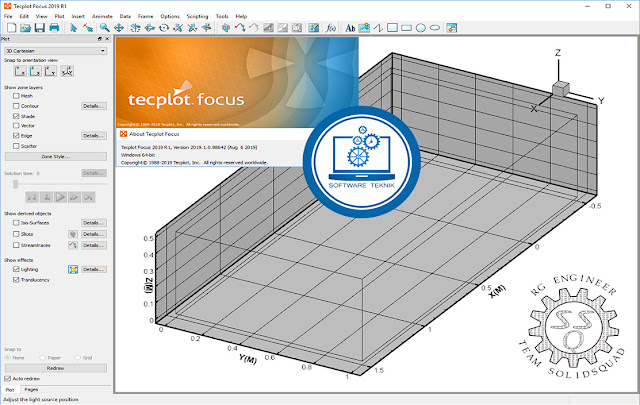The height and width of the screenshot is (405, 640).
Task: Click the Save floppy disk icon
Action: pyautogui.click(x=40, y=28)
